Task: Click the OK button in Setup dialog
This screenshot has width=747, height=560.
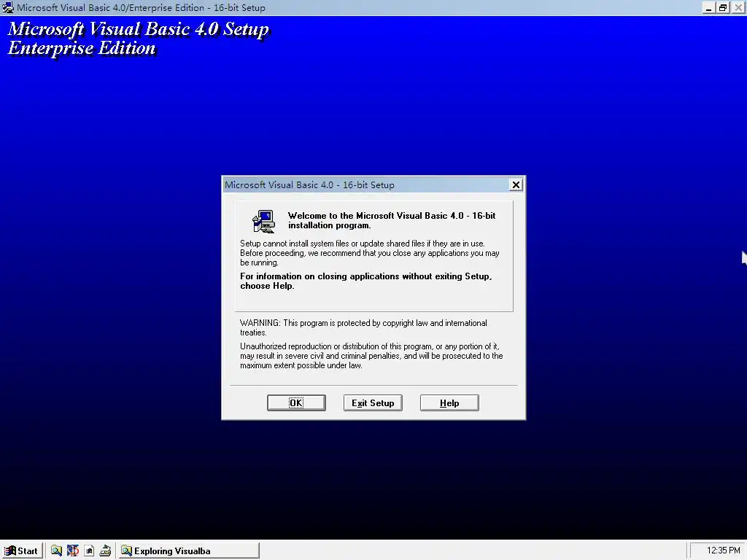Action: click(296, 402)
